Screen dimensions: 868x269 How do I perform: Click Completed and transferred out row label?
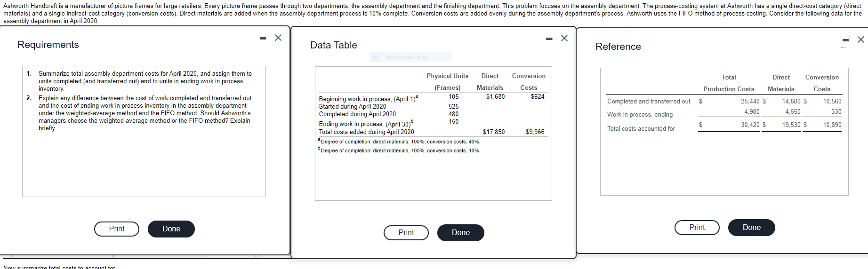point(649,101)
